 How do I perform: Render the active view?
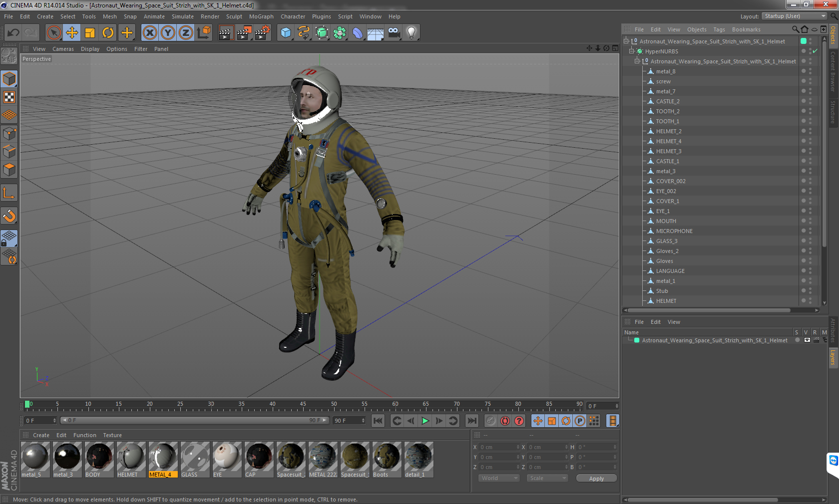click(226, 33)
